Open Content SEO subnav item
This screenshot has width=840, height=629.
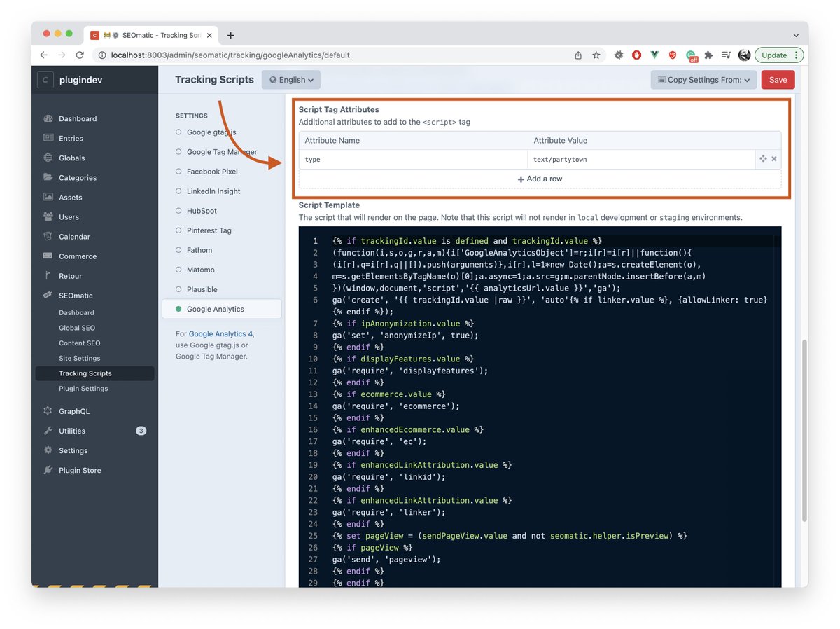tap(79, 343)
